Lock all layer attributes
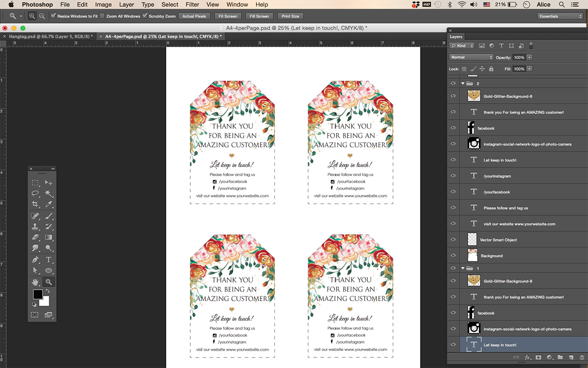 pyautogui.click(x=491, y=69)
